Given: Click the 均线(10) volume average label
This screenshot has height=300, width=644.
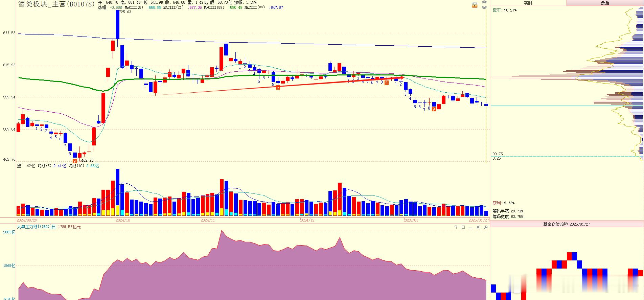Looking at the screenshot, I should 76,166.
